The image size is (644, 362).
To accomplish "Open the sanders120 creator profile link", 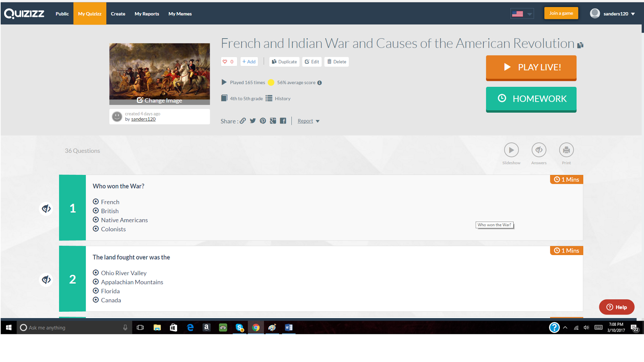I will [x=143, y=119].
